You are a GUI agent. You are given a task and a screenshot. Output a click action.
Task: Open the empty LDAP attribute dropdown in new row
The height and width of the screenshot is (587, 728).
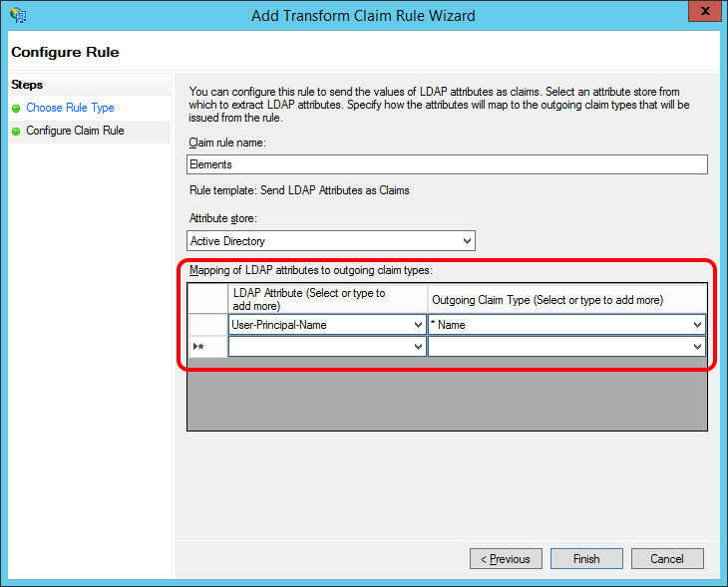point(418,346)
